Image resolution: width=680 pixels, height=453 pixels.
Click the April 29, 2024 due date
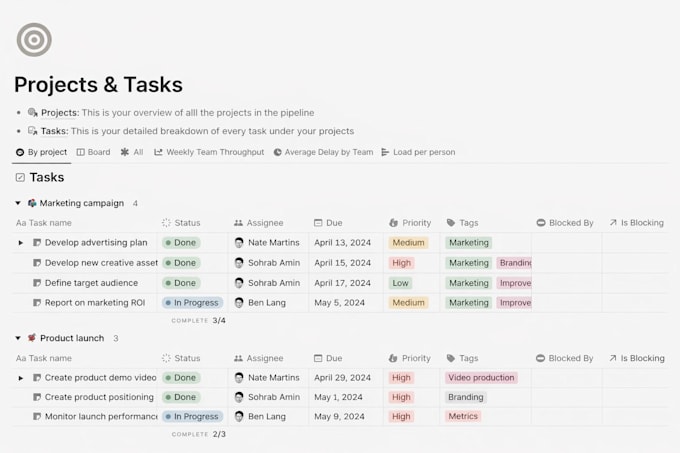click(x=343, y=378)
